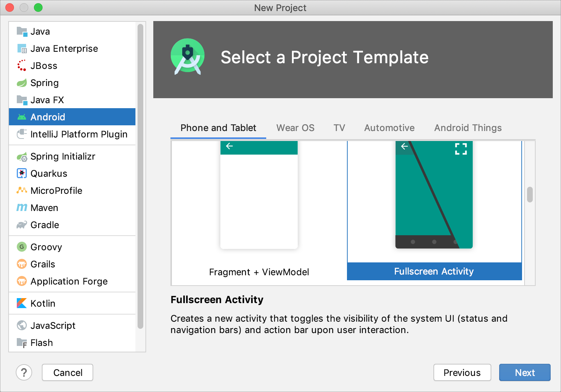
Task: Click the Grails icon
Action: [x=22, y=264]
